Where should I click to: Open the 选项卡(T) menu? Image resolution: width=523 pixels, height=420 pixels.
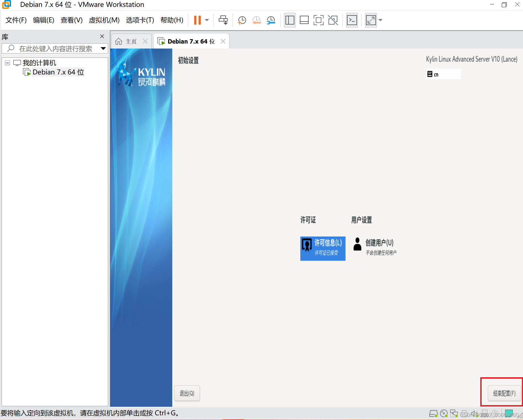(x=140, y=20)
